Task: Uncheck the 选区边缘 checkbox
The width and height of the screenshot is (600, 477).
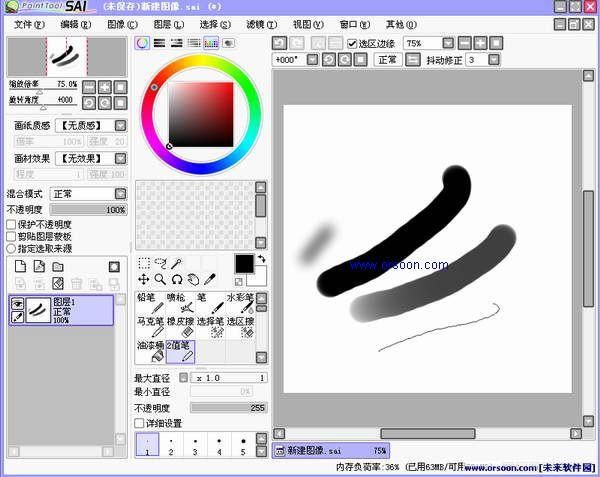Action: click(x=352, y=44)
